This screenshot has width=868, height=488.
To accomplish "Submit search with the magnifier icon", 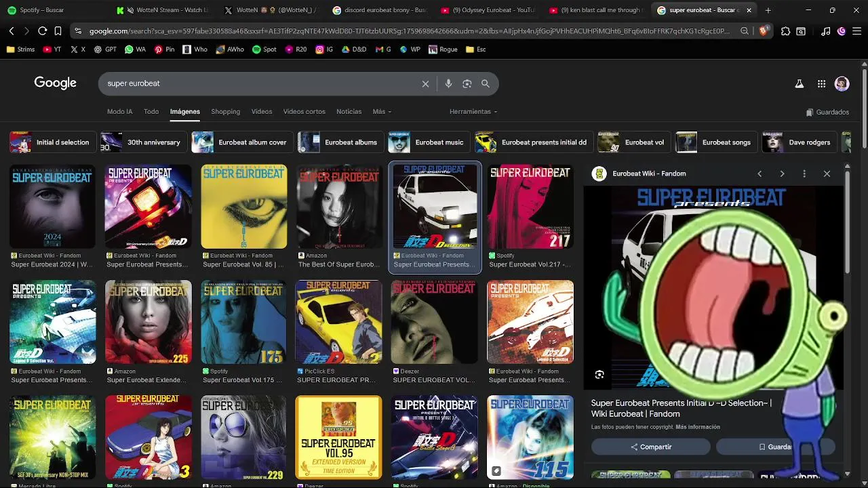I will point(486,83).
